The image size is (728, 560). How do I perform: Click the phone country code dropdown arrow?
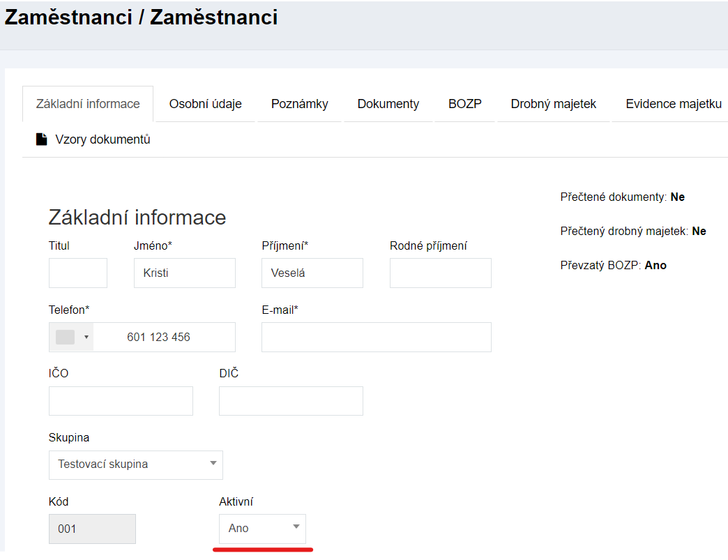click(86, 338)
